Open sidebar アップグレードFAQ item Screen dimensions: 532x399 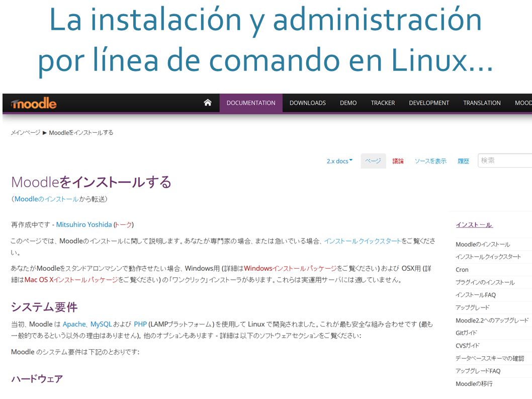click(x=478, y=371)
